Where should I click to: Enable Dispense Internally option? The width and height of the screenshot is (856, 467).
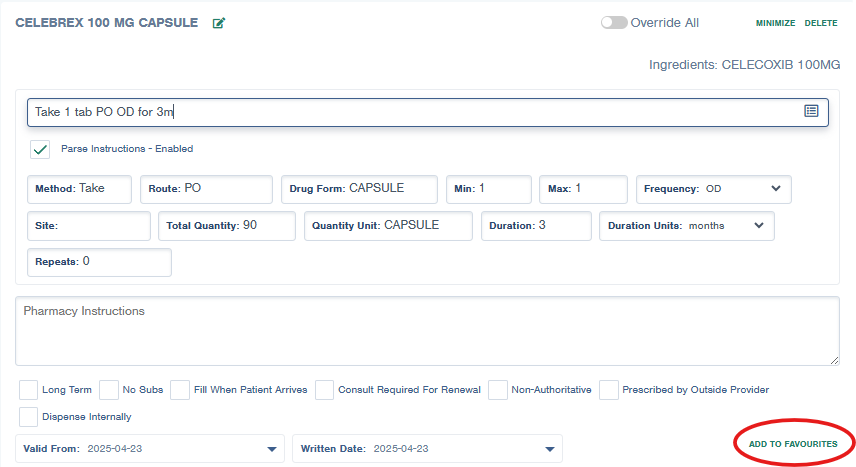(29, 416)
